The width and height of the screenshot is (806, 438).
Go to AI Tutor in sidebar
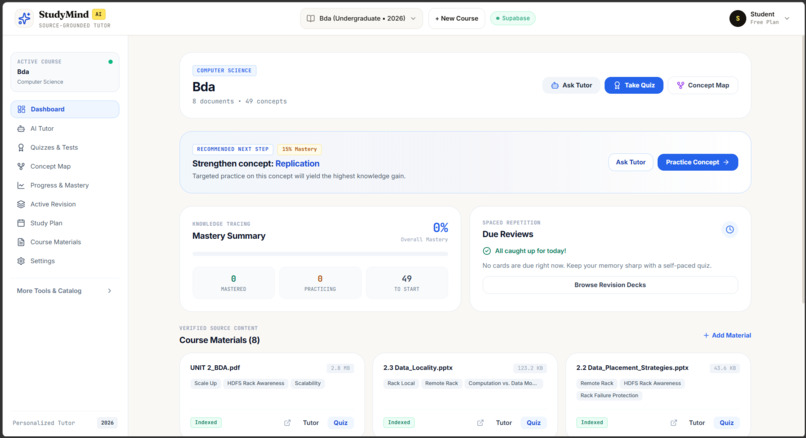65,129
